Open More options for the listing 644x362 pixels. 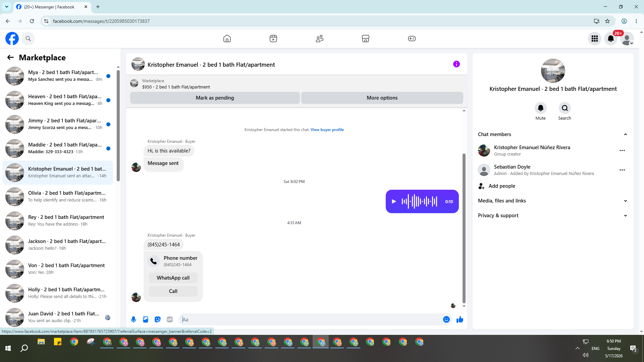point(382,98)
